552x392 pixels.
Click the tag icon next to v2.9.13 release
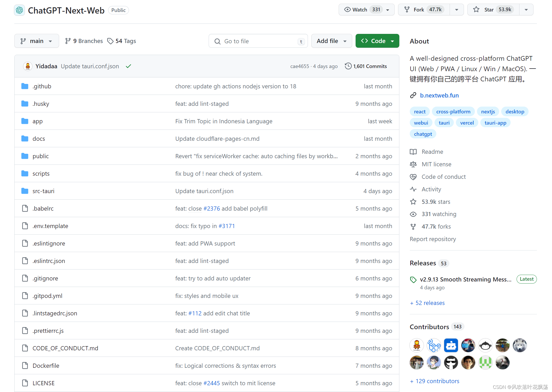(413, 280)
